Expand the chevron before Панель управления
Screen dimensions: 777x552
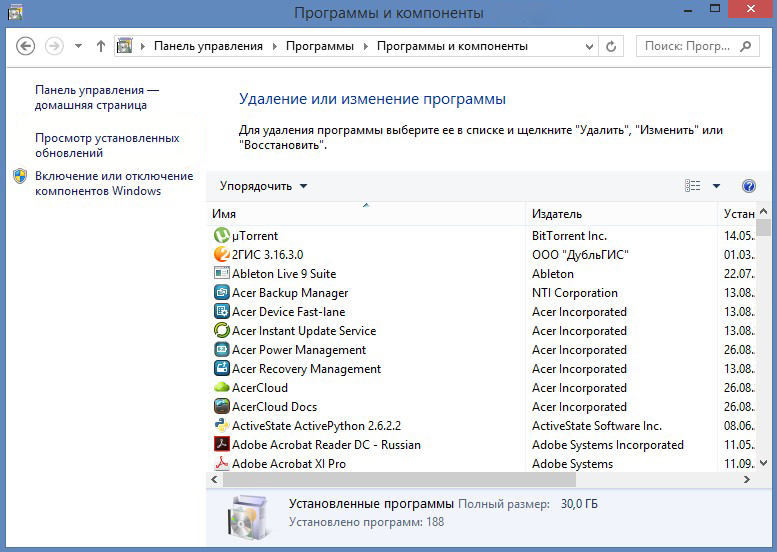tap(143, 46)
